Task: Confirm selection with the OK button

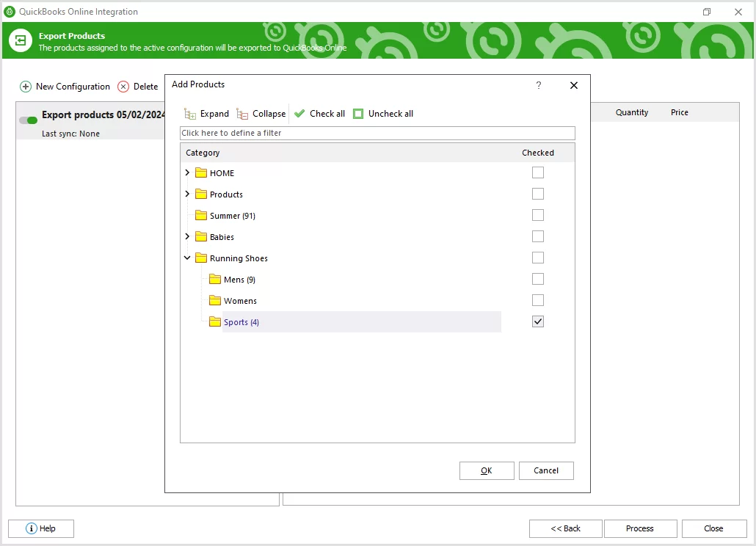Action: 487,470
